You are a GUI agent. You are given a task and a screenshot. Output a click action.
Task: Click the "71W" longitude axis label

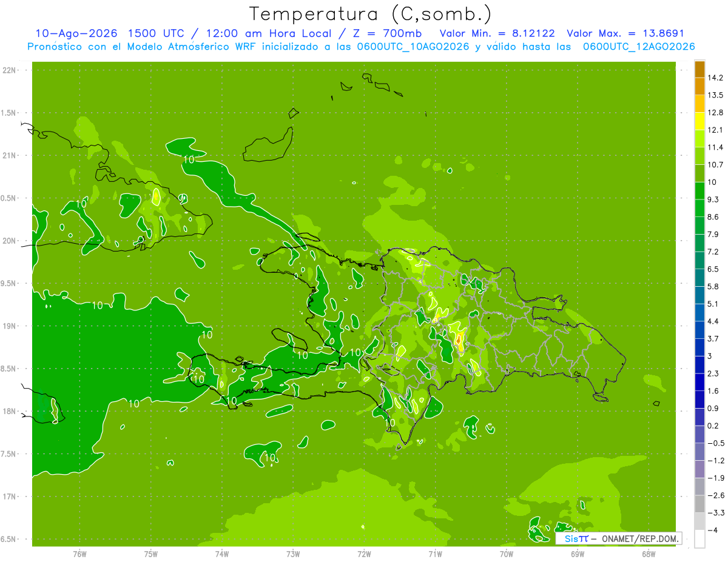435,554
